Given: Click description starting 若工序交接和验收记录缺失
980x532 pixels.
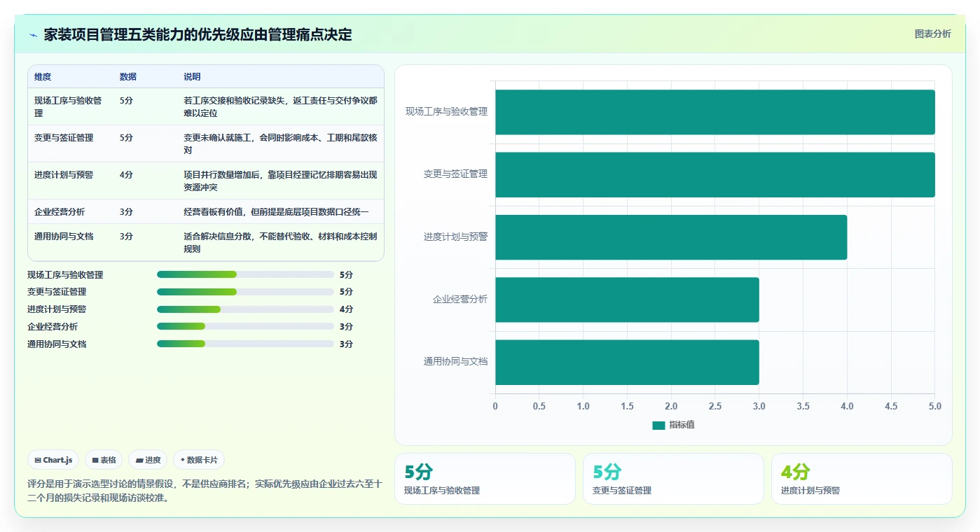Looking at the screenshot, I should 280,106.
